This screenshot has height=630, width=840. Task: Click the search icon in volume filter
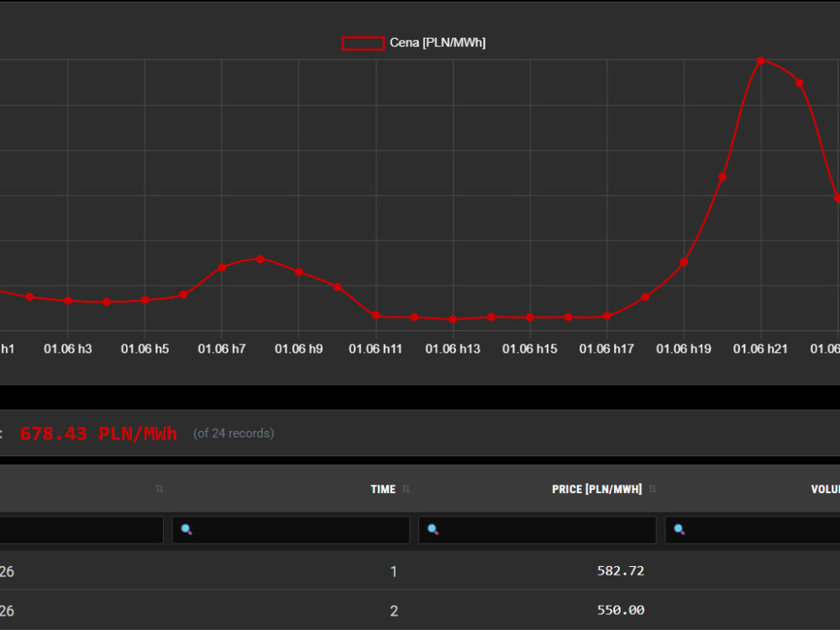[680, 529]
